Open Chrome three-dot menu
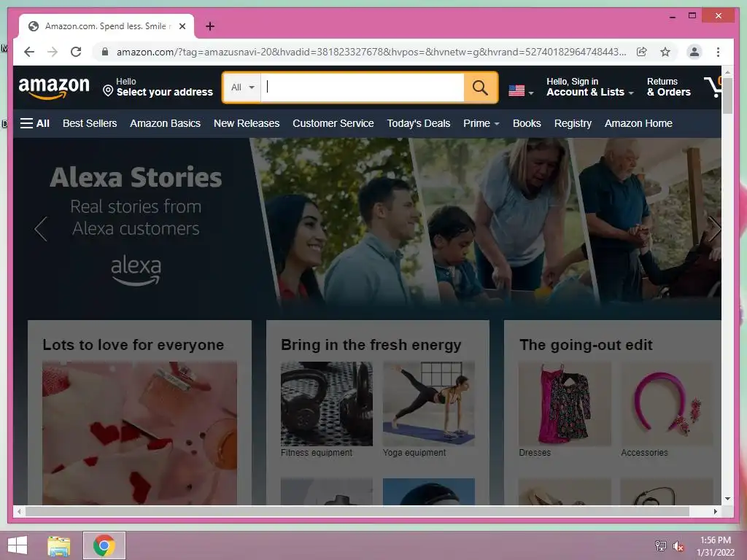 pyautogui.click(x=718, y=52)
